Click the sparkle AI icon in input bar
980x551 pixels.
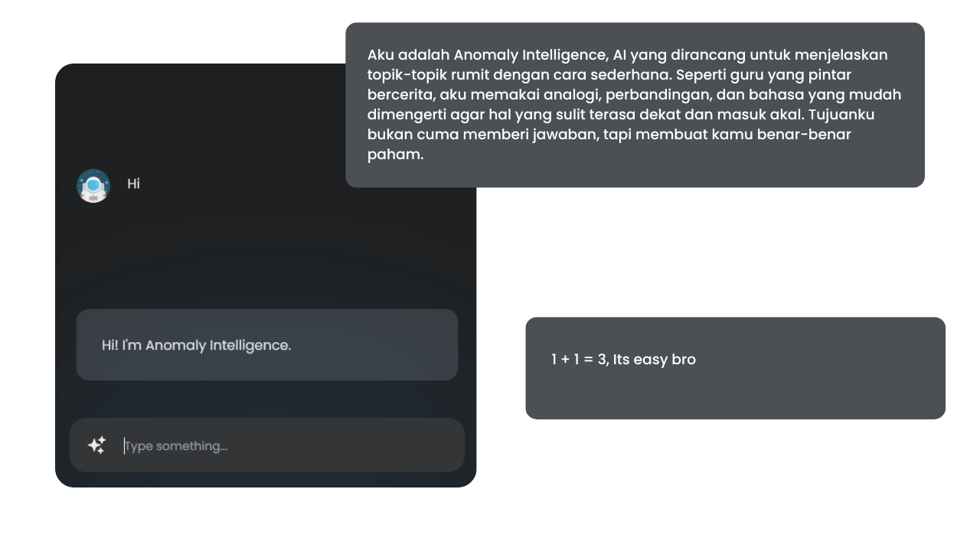pos(96,445)
